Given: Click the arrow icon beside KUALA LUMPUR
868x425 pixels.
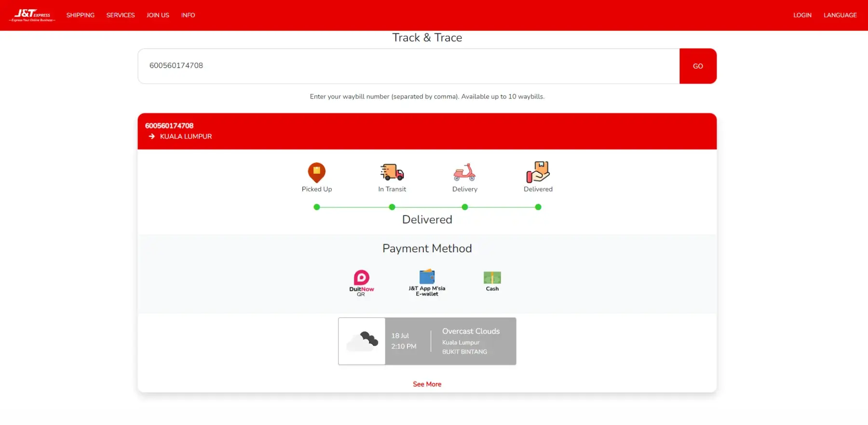Looking at the screenshot, I should click(152, 137).
